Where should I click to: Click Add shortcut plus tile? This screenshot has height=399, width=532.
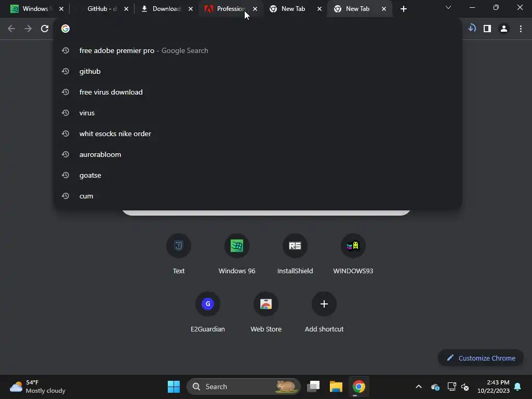coord(324,312)
